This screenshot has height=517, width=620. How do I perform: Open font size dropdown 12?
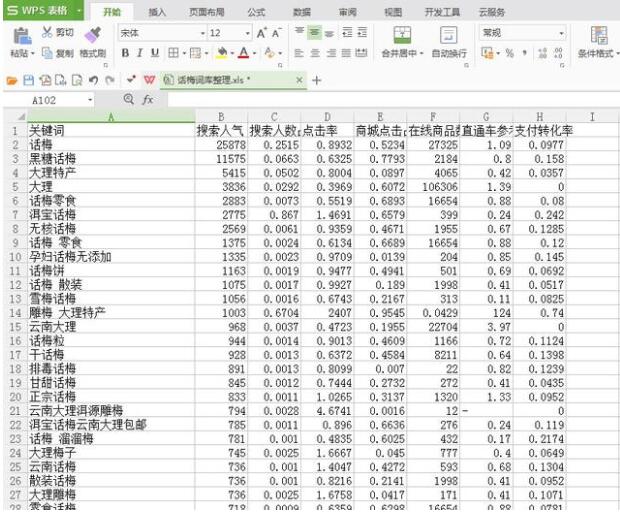[x=248, y=34]
